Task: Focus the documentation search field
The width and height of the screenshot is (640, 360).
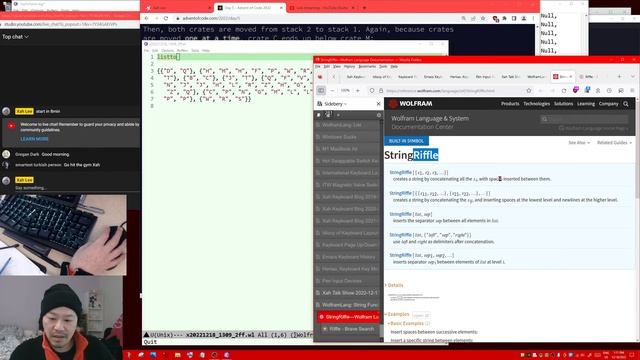Action: click(x=584, y=119)
